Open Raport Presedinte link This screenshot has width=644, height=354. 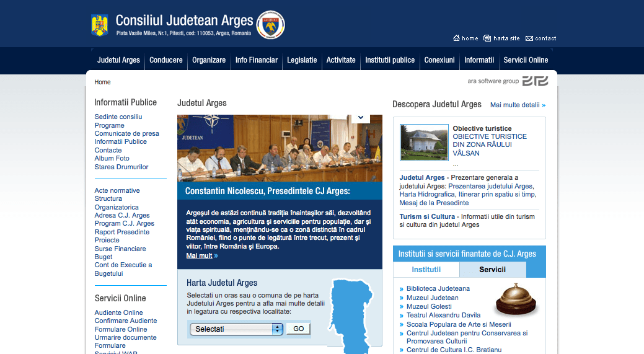point(122,232)
